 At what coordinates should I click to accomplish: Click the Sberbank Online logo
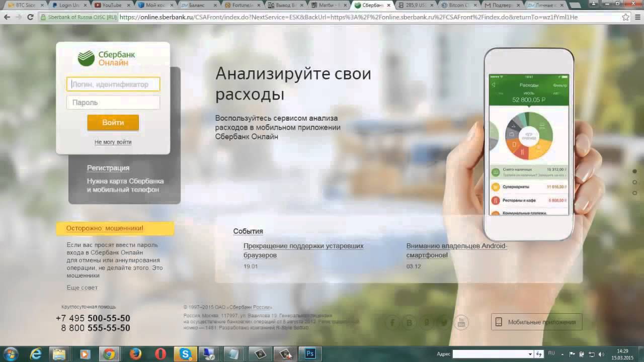(x=106, y=58)
